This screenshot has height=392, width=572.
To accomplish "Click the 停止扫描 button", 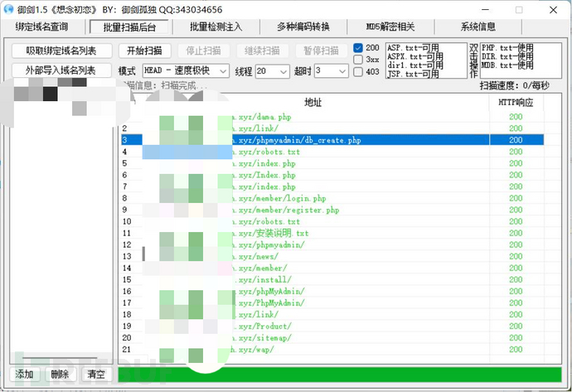I will (204, 51).
